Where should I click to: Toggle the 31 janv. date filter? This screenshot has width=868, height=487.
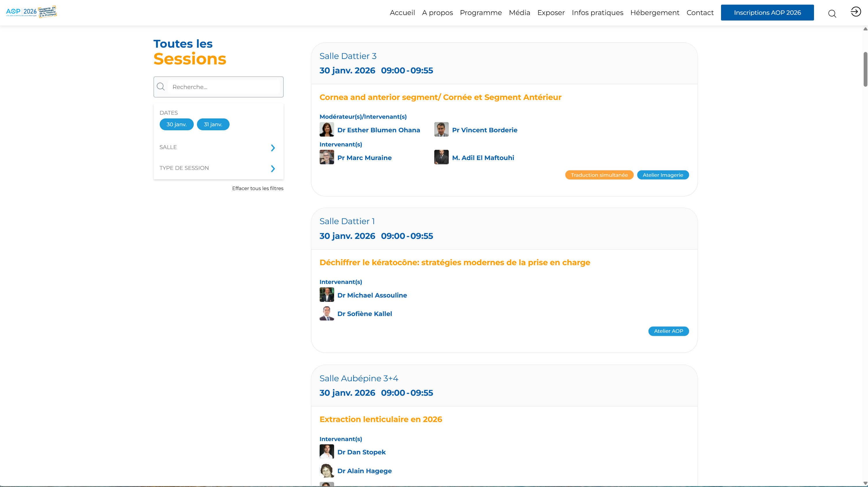pos(213,124)
